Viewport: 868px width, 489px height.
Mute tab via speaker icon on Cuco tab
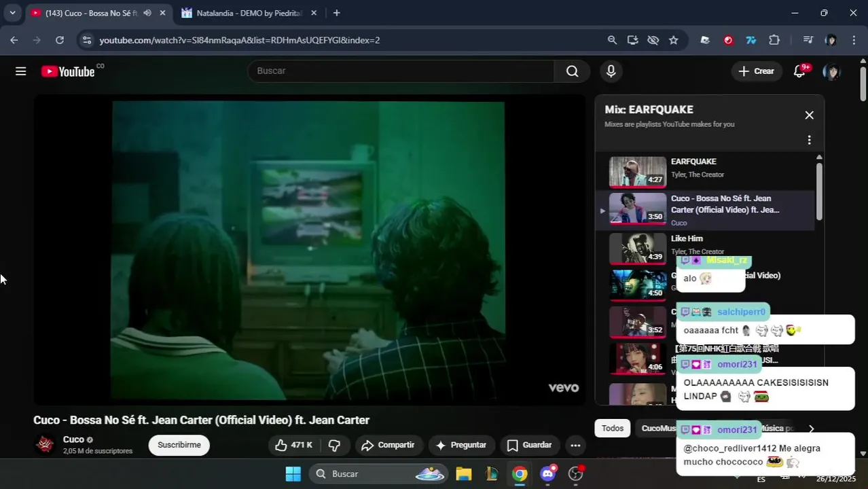click(x=147, y=13)
